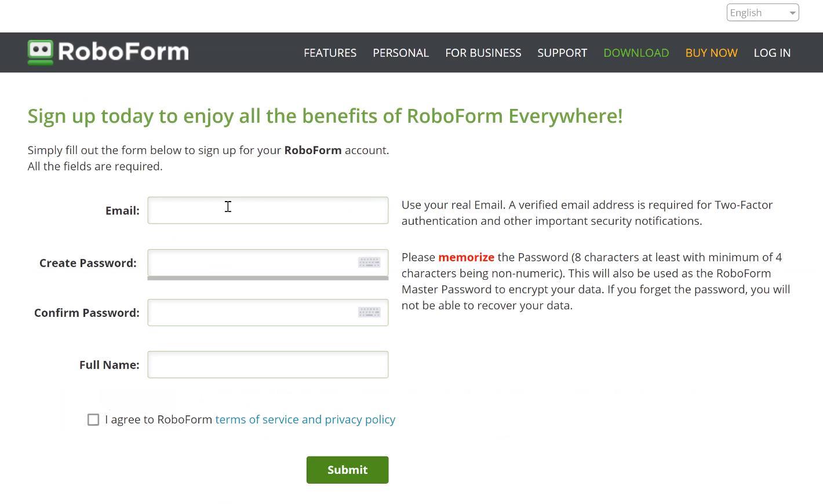Open the English language dropdown
Image resolution: width=823 pixels, height=504 pixels.
762,13
